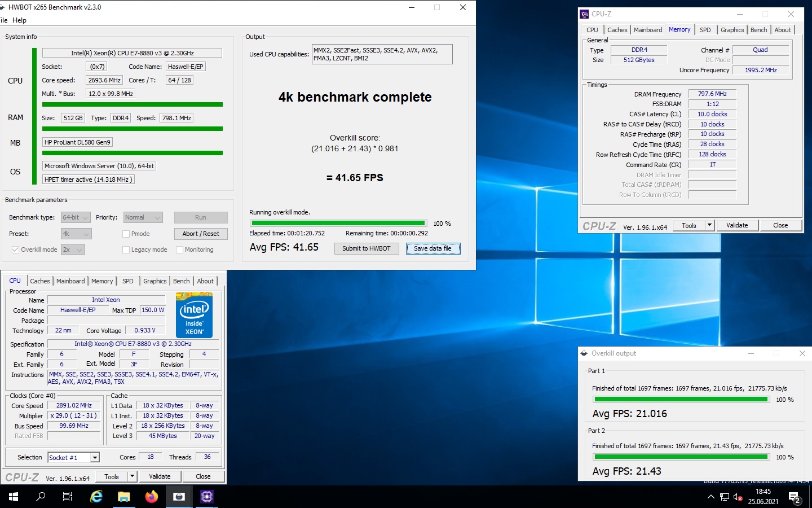
Task: Open the Preset 4k dropdown
Action: point(76,234)
